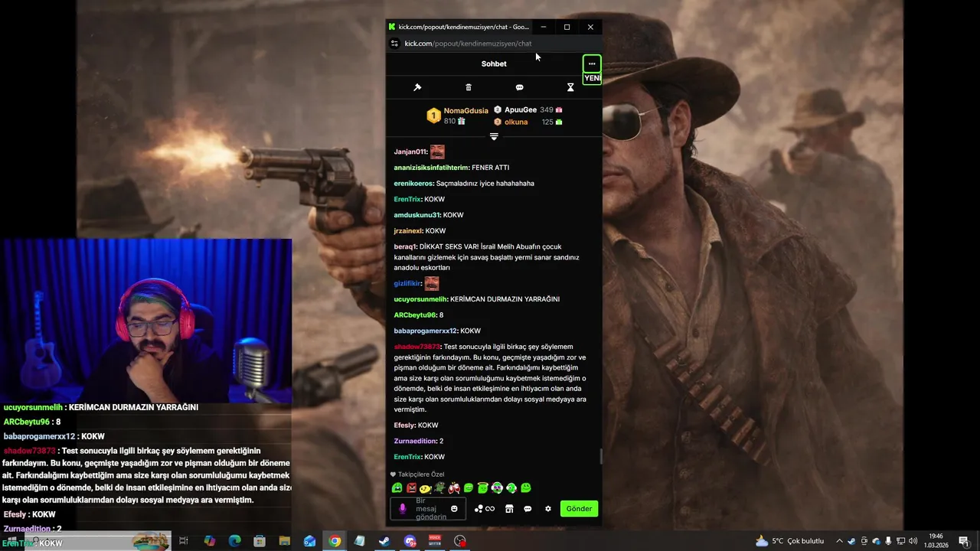Click emote image posted by gizlifikir

[x=432, y=283]
